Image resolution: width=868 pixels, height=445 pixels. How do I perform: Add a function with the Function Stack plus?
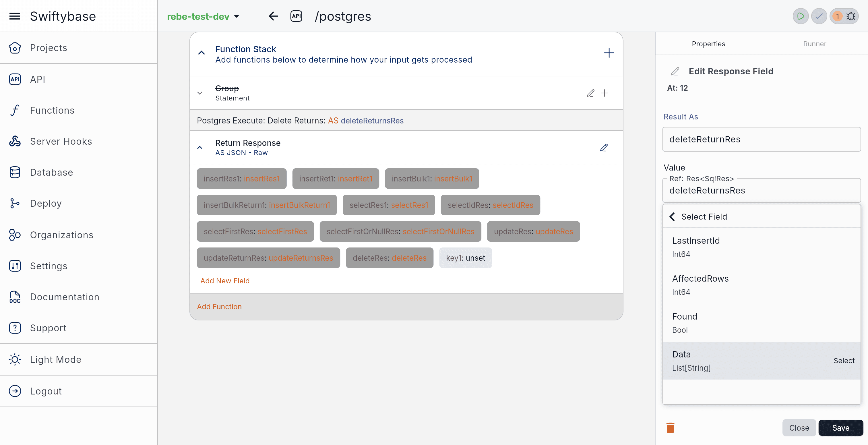(x=609, y=53)
